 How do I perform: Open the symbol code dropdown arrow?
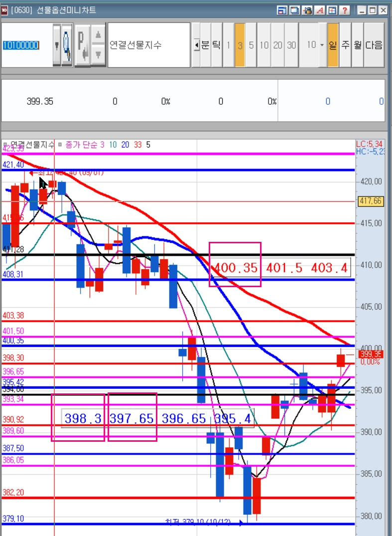[57, 45]
